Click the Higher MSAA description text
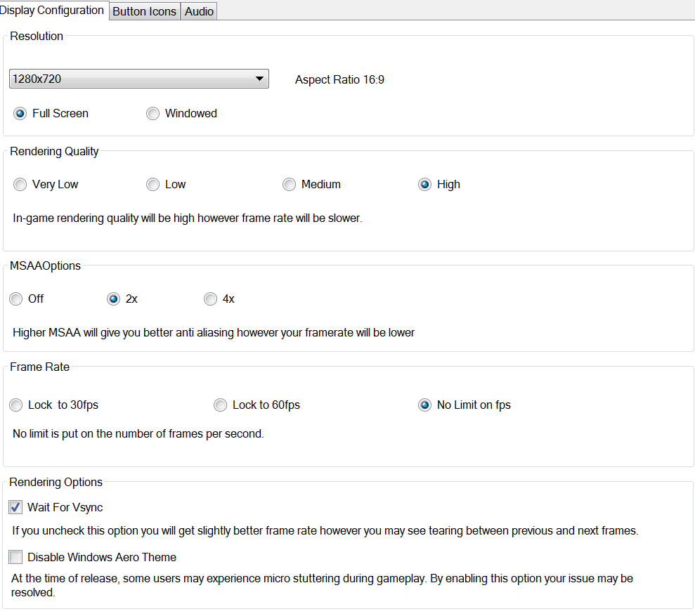 click(214, 332)
